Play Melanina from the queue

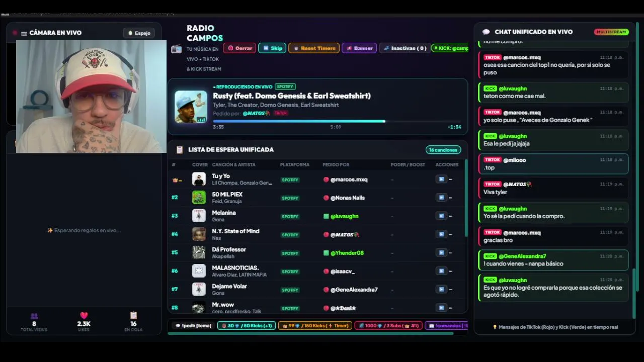pyautogui.click(x=441, y=216)
